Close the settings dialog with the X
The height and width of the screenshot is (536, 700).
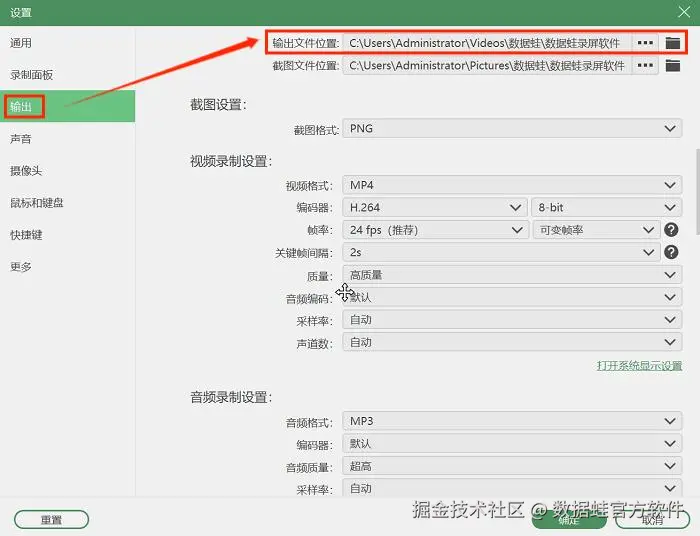point(684,12)
